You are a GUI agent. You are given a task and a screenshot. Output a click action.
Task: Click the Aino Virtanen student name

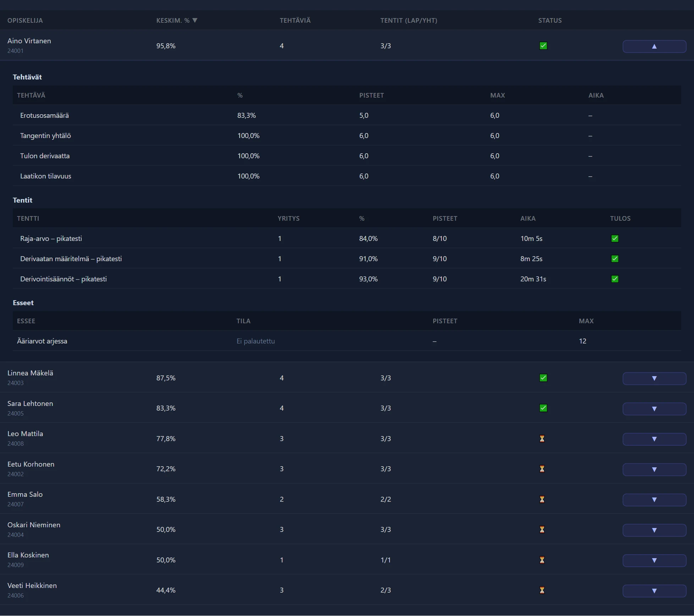[29, 41]
